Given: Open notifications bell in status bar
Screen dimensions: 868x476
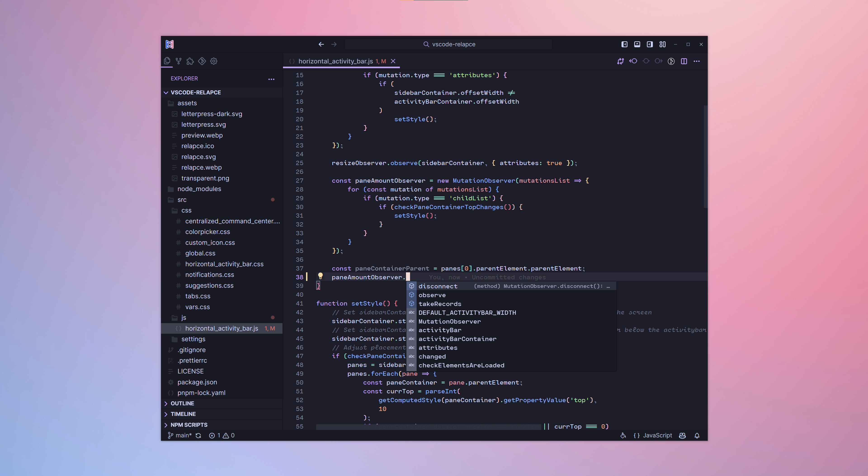Looking at the screenshot, I should [697, 435].
